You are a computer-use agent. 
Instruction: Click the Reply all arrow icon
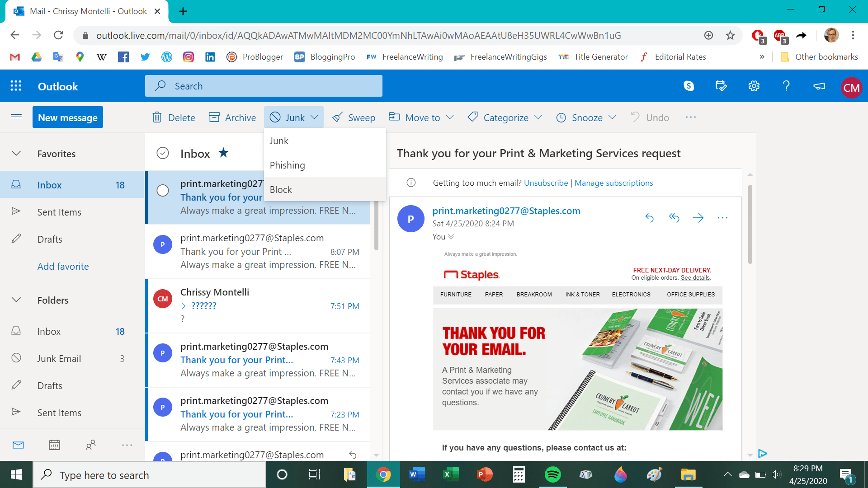(x=674, y=218)
